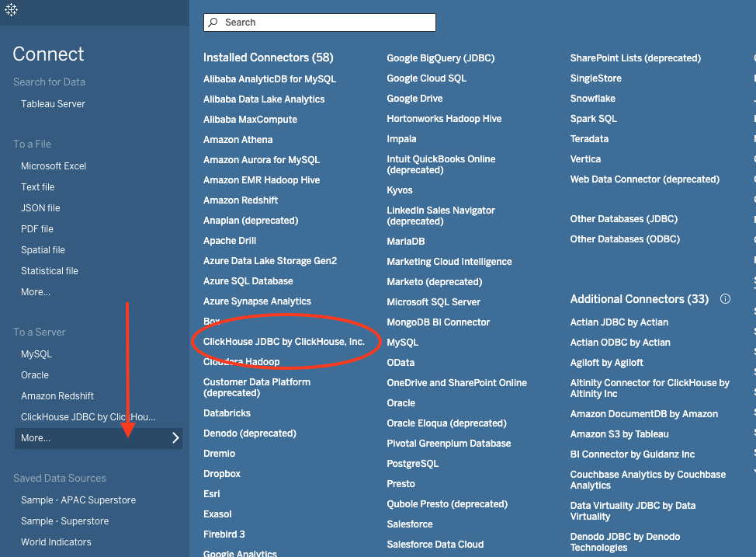Image resolution: width=756 pixels, height=557 pixels.
Task: Click the Tableau logo icon
Action: click(x=12, y=10)
